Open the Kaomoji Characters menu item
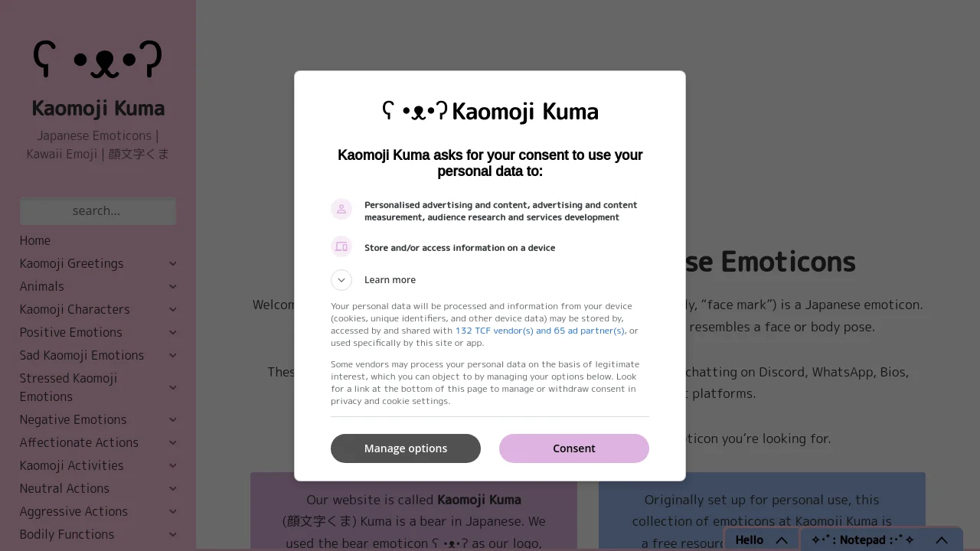 (75, 309)
